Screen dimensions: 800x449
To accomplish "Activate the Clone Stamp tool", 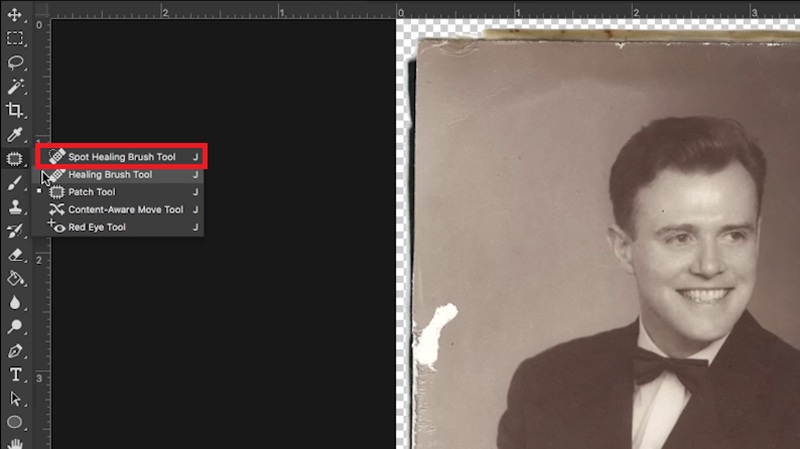I will 15,207.
